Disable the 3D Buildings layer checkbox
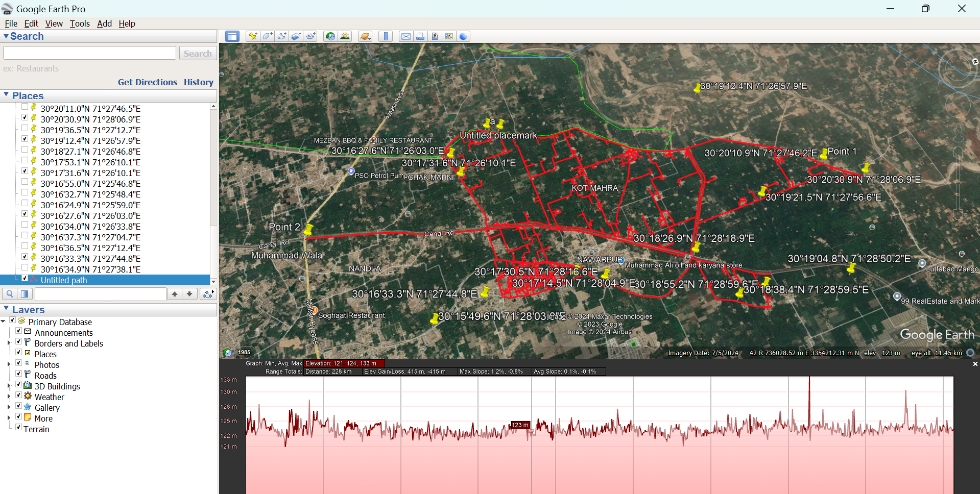Image resolution: width=980 pixels, height=494 pixels. (18, 385)
